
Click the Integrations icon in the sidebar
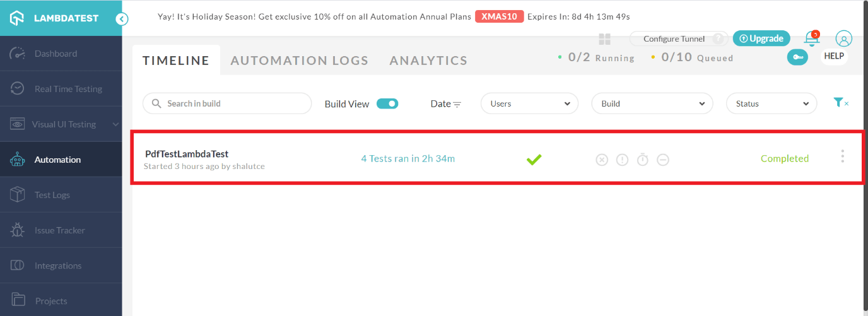(x=18, y=266)
